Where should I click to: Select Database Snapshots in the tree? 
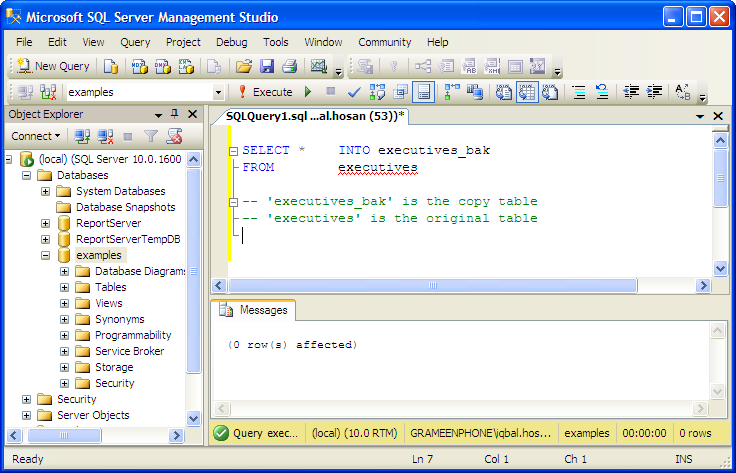(x=125, y=207)
